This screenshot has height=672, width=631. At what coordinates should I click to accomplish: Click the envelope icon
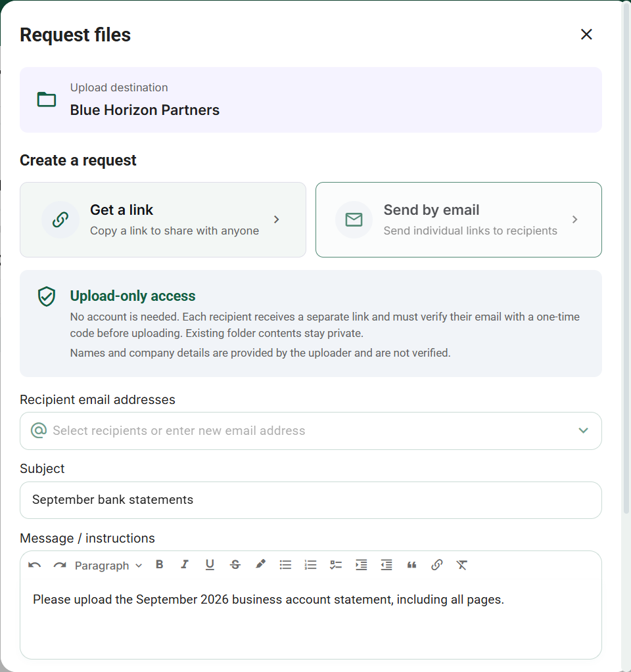click(x=354, y=220)
